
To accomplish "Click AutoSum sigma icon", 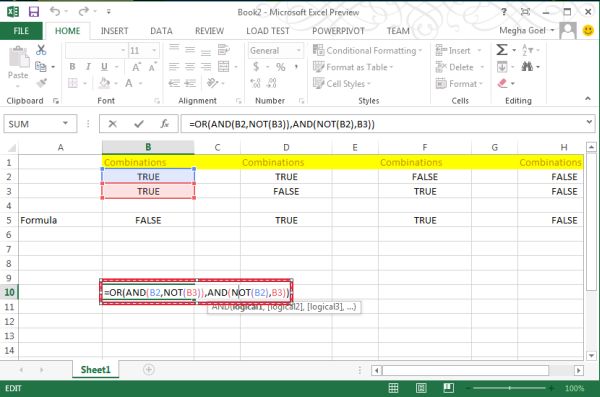I will tap(502, 50).
